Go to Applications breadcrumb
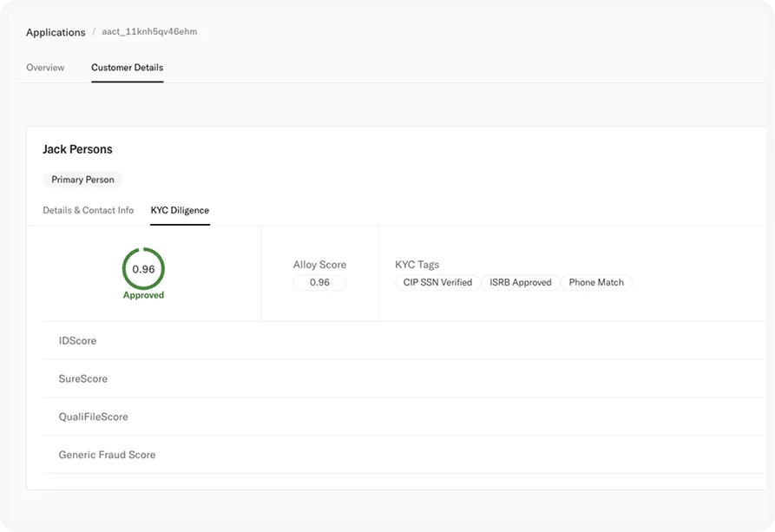This screenshot has width=775, height=532. [56, 32]
